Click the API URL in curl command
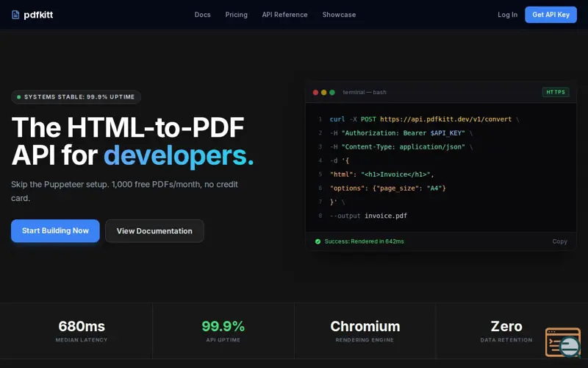The image size is (588, 368). coord(445,119)
